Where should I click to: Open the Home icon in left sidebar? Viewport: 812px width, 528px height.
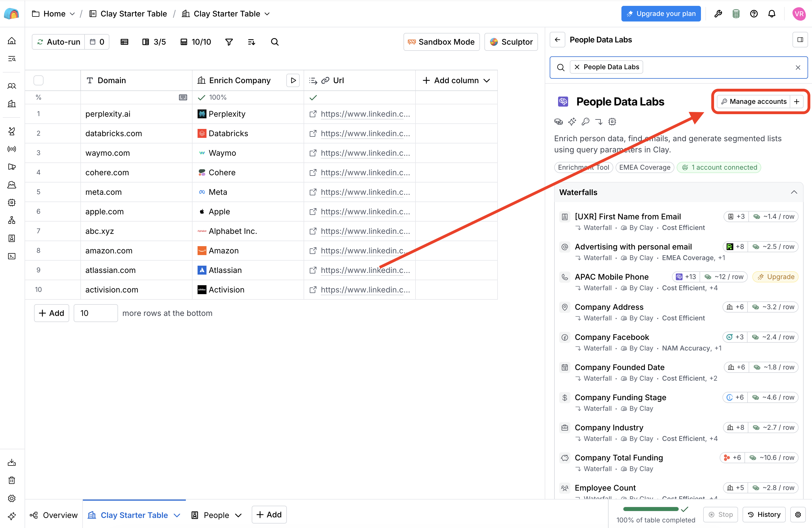(12, 41)
